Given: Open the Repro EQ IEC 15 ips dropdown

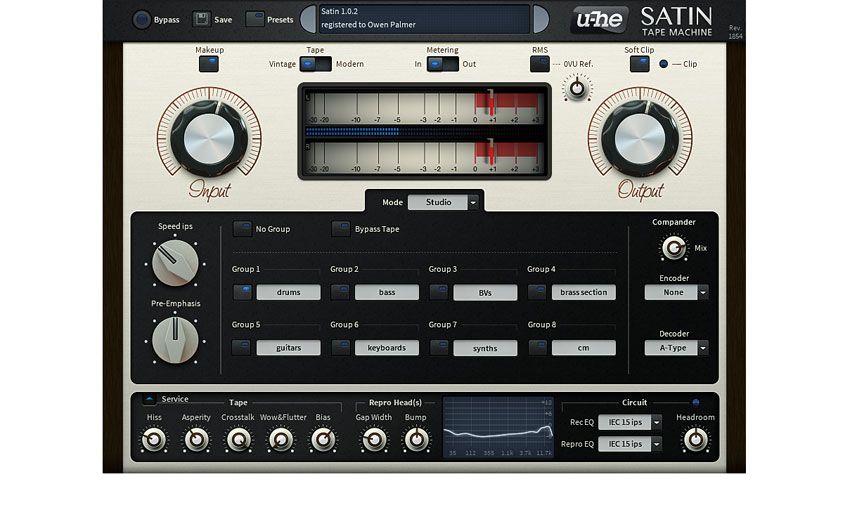Looking at the screenshot, I should coord(630,444).
